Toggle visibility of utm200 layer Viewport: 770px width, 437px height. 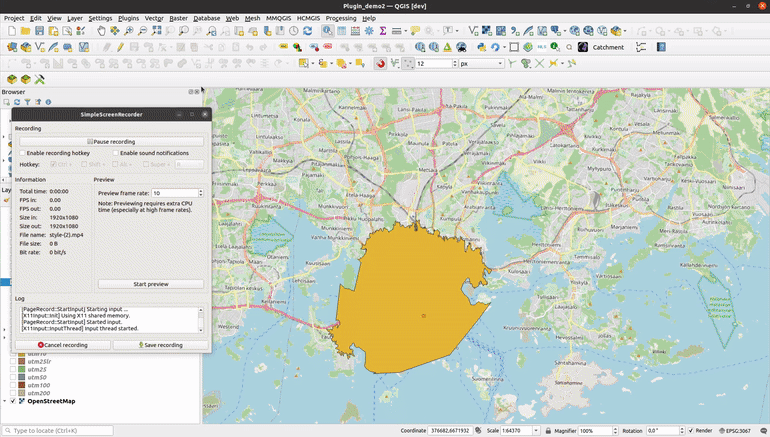click(x=13, y=393)
